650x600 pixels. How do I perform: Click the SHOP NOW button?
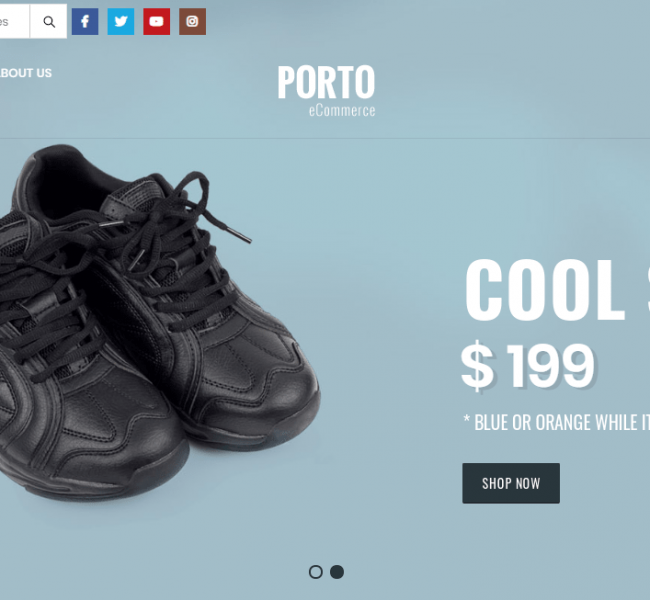click(511, 483)
